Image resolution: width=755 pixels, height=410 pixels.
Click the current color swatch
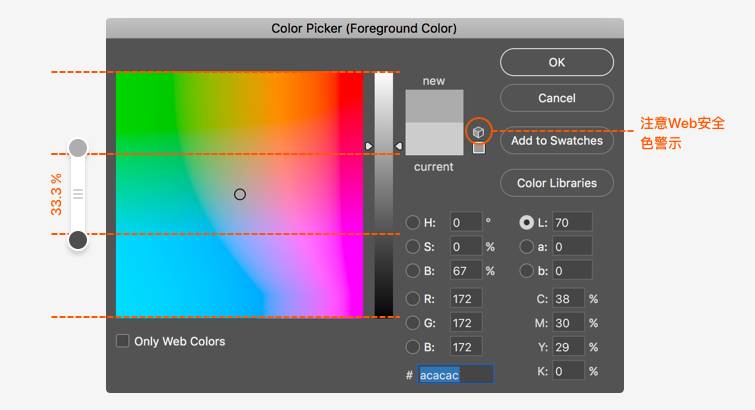click(x=434, y=139)
